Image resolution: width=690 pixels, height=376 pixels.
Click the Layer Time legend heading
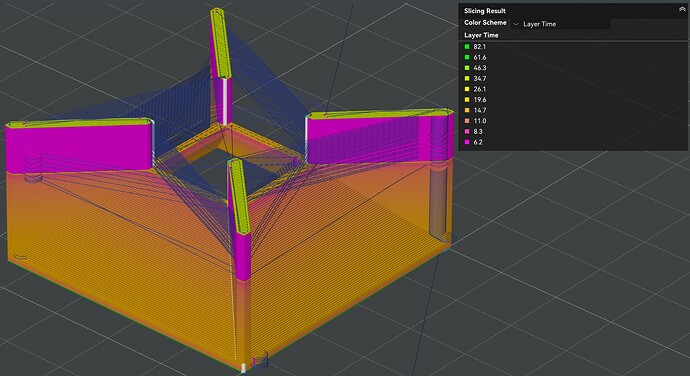(x=481, y=35)
